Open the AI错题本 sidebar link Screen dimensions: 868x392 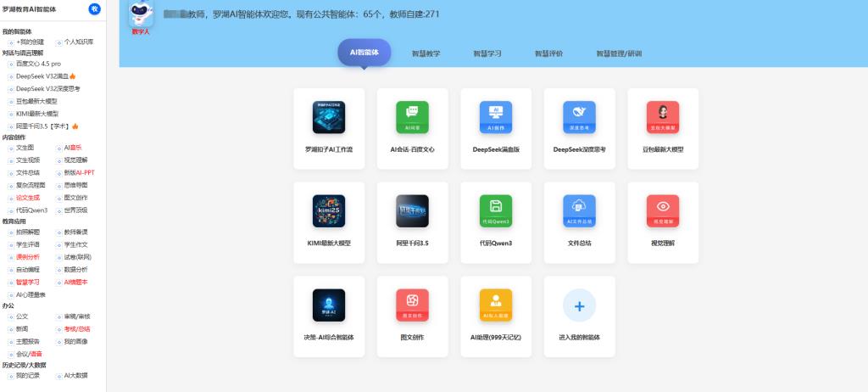click(x=75, y=283)
